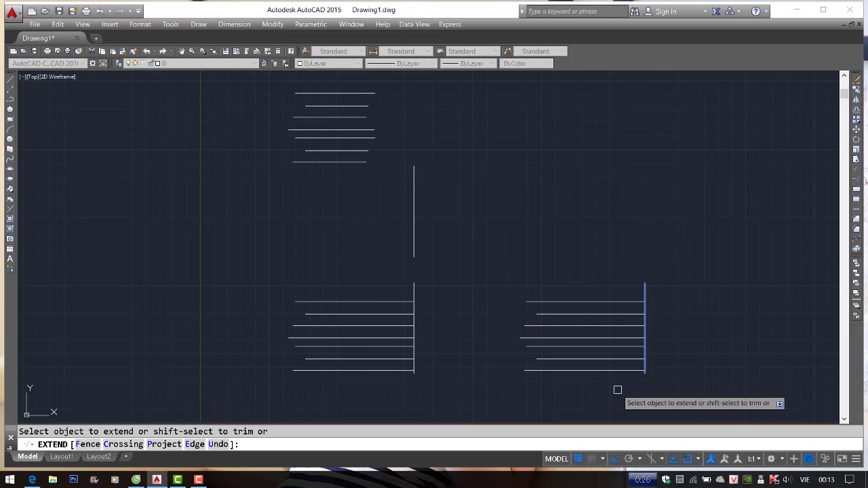The width and height of the screenshot is (868, 488).
Task: Toggle Object Snap square icon
Action: 688,459
